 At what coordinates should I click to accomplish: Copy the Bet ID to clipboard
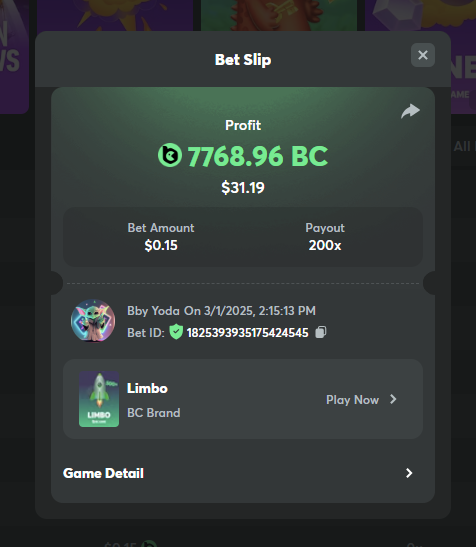tap(321, 332)
